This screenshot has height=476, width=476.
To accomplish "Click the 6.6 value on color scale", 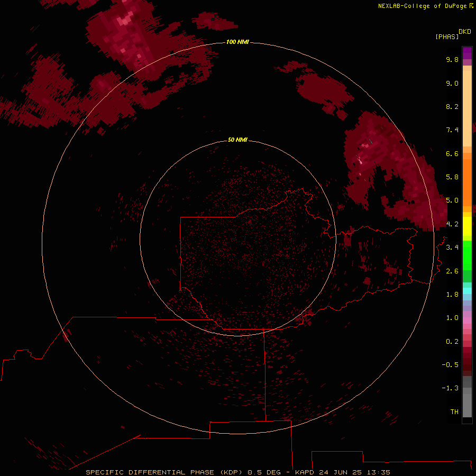I will [452, 153].
